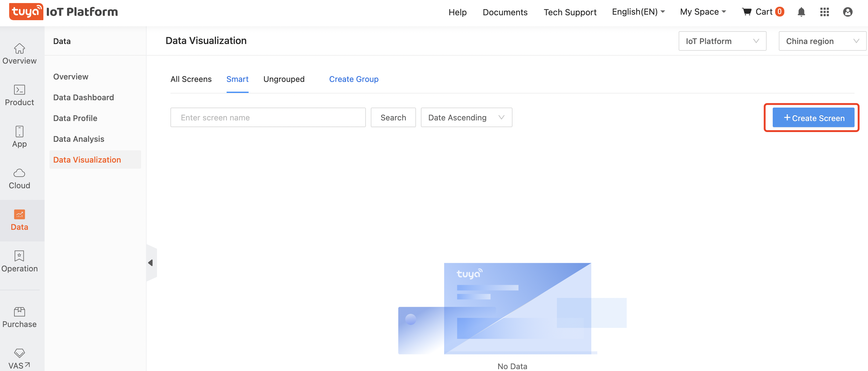Open Overview from the left icon rail
Image resolution: width=868 pixels, height=371 pixels.
20,54
